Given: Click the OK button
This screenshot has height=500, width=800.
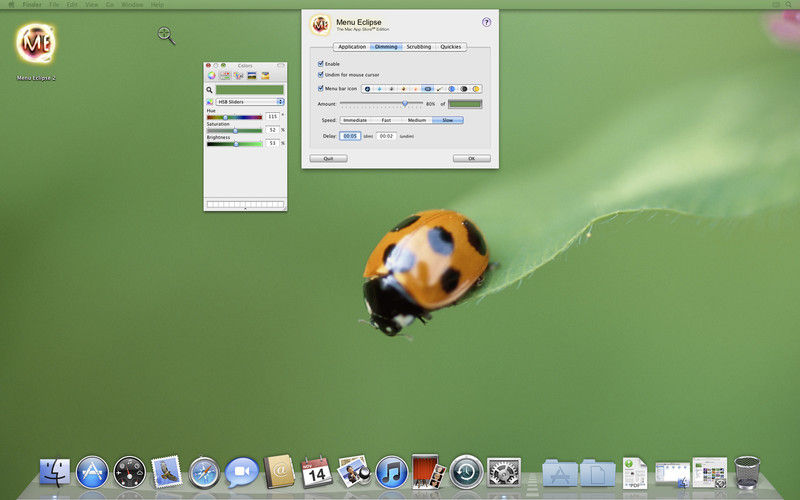Looking at the screenshot, I should [x=471, y=159].
